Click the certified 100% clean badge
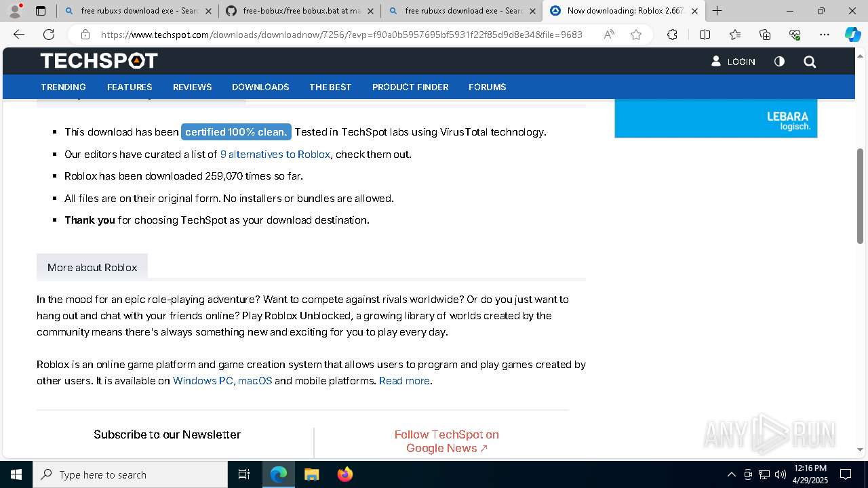Viewport: 868px width, 488px height. 236,131
